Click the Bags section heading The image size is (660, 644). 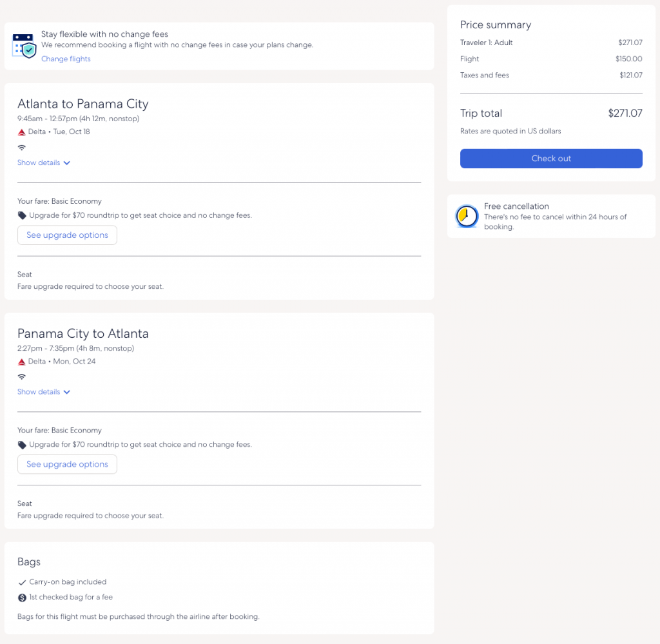click(x=29, y=562)
